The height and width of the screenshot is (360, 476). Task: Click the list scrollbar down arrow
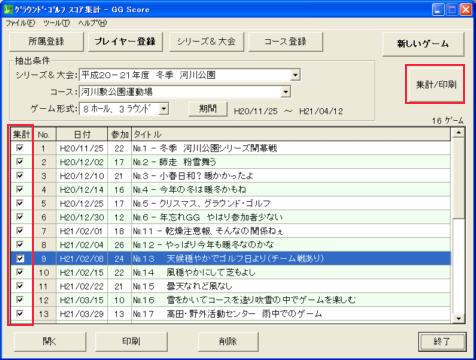coord(458,318)
